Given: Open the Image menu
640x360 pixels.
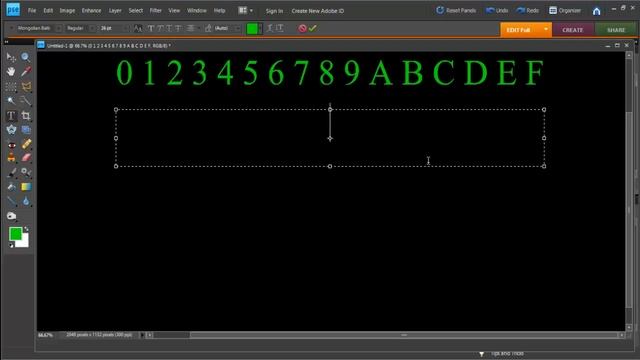Looking at the screenshot, I should pos(67,11).
